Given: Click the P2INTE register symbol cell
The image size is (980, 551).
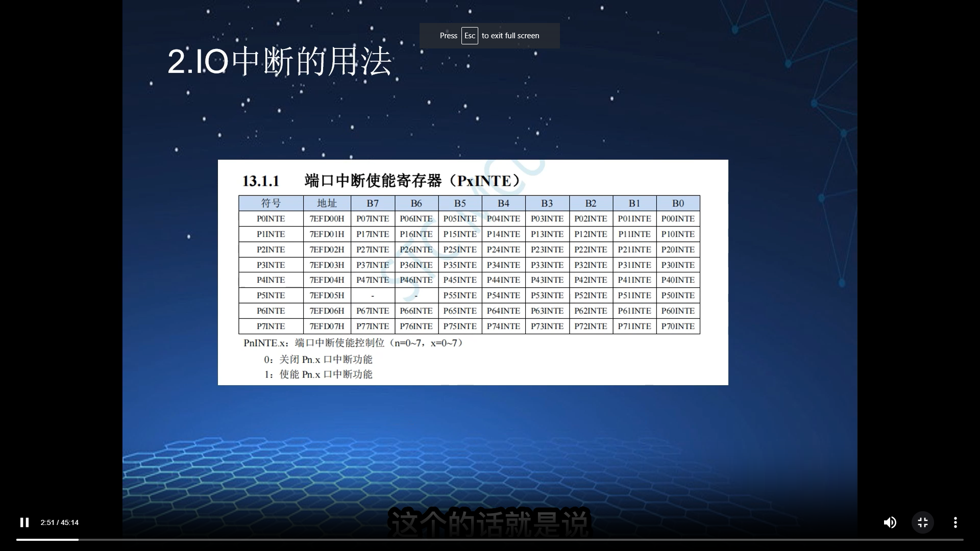Looking at the screenshot, I should click(x=271, y=249).
